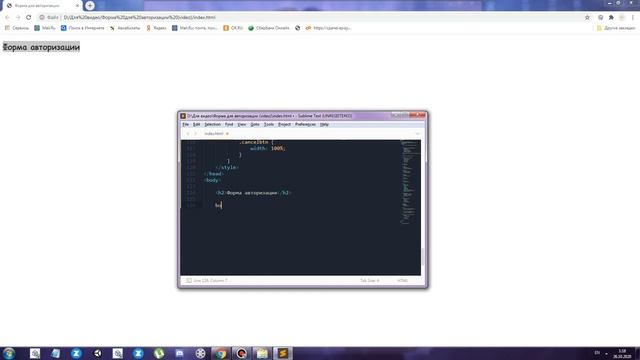Image resolution: width=640 pixels, height=360 pixels.
Task: Click the line and column indicator in the status bar
Action: 210,281
